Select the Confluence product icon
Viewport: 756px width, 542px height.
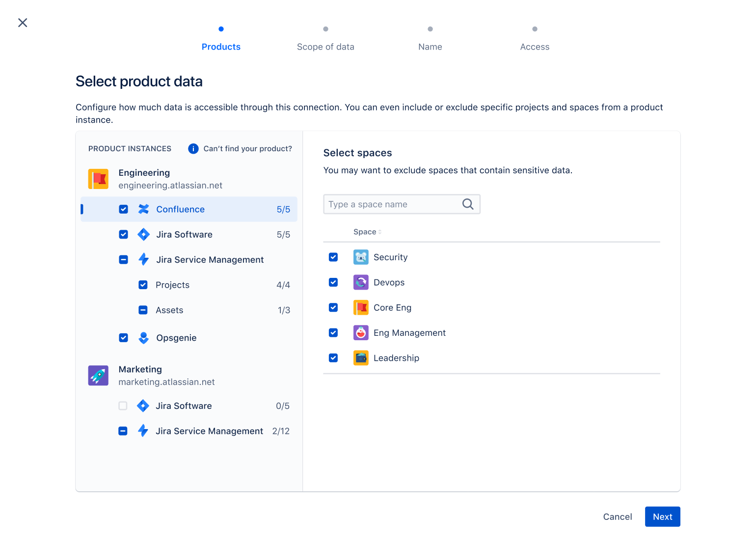tap(143, 209)
